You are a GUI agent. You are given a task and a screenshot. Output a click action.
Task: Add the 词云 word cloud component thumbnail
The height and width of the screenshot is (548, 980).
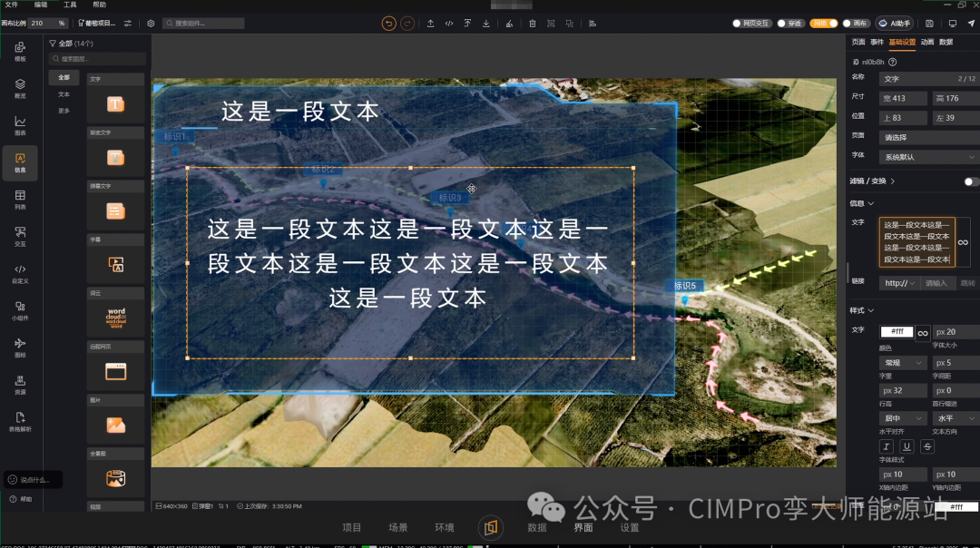click(x=115, y=318)
